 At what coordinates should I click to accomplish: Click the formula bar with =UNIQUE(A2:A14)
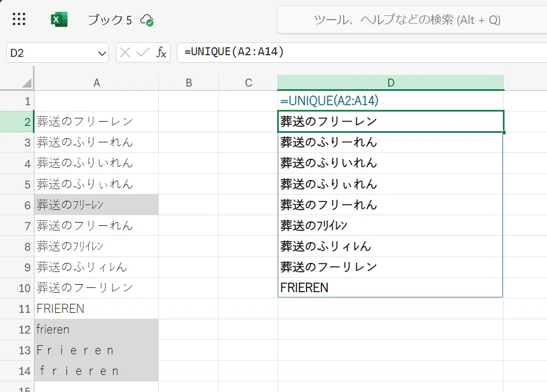point(362,53)
